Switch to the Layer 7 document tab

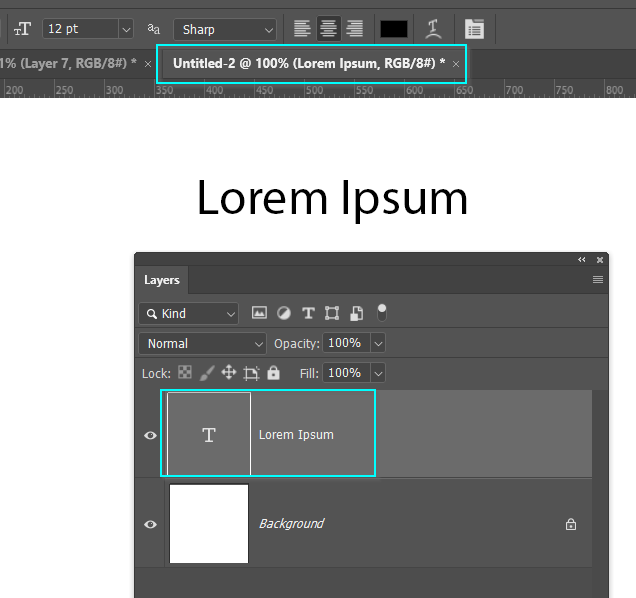pos(69,64)
